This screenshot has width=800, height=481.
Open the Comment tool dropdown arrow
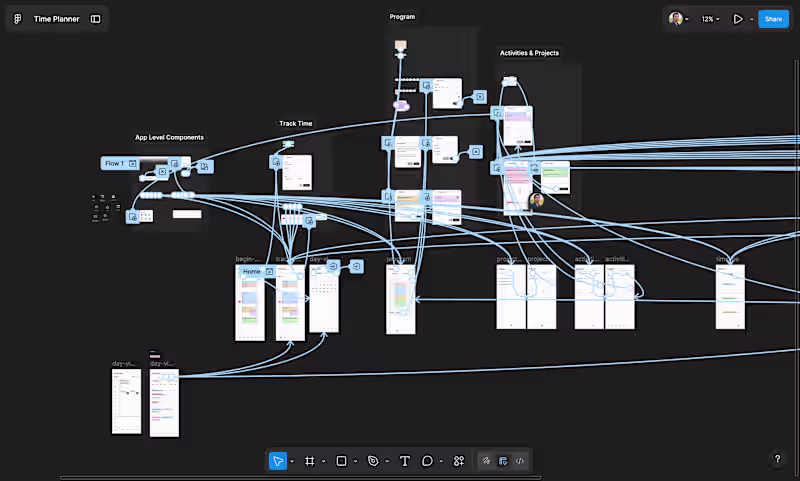[441, 462]
